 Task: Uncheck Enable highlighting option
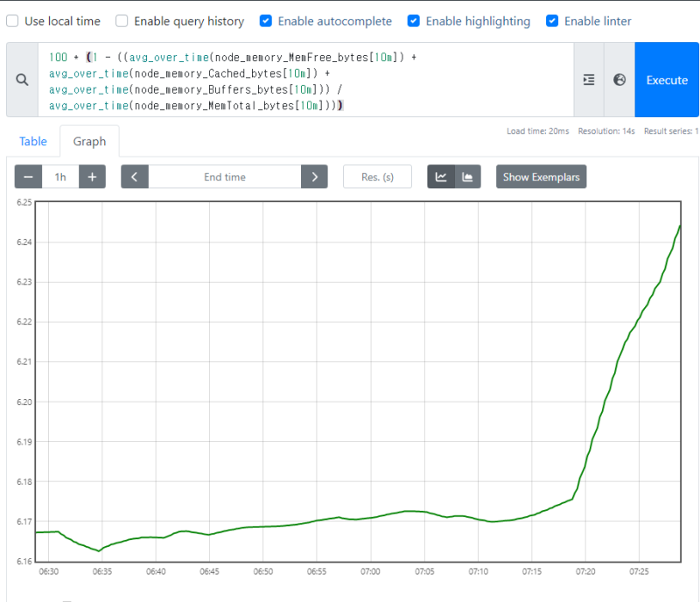pyautogui.click(x=414, y=21)
